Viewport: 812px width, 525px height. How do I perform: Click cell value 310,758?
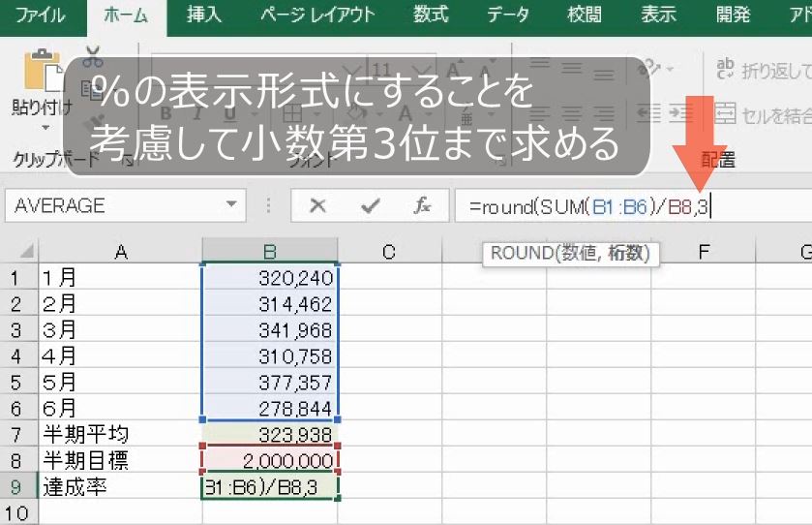coord(270,356)
